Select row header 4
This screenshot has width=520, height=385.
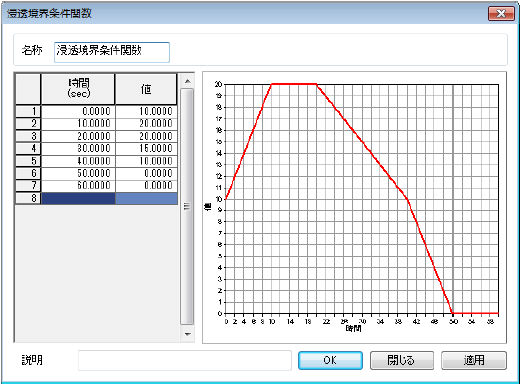point(28,148)
